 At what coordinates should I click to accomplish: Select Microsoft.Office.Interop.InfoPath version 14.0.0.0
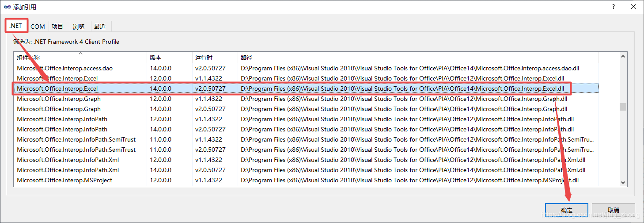tap(306, 129)
